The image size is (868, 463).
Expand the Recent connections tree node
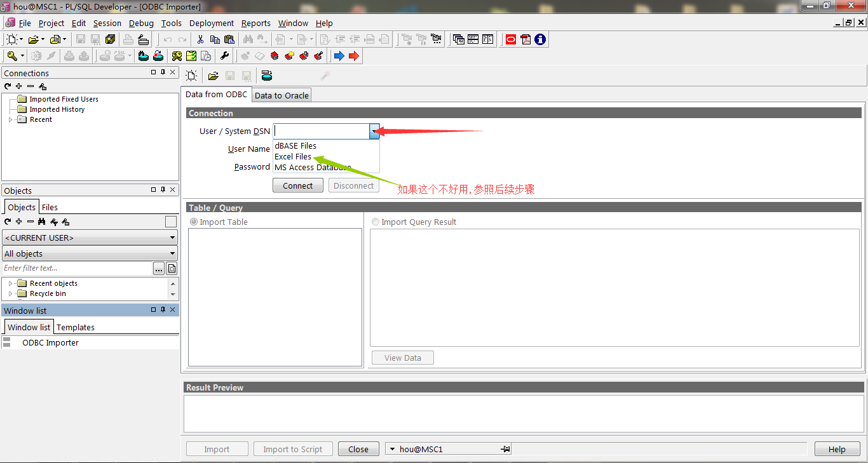pyautogui.click(x=10, y=119)
